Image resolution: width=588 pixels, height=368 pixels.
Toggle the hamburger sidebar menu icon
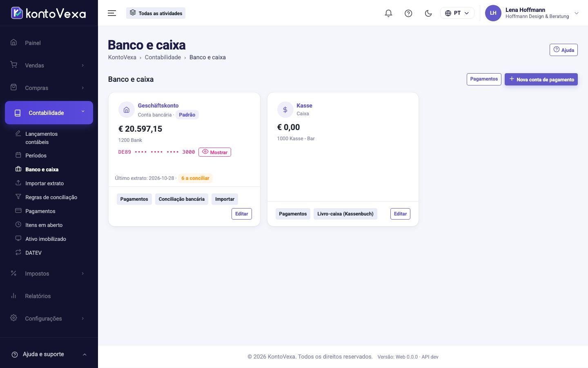tap(112, 13)
